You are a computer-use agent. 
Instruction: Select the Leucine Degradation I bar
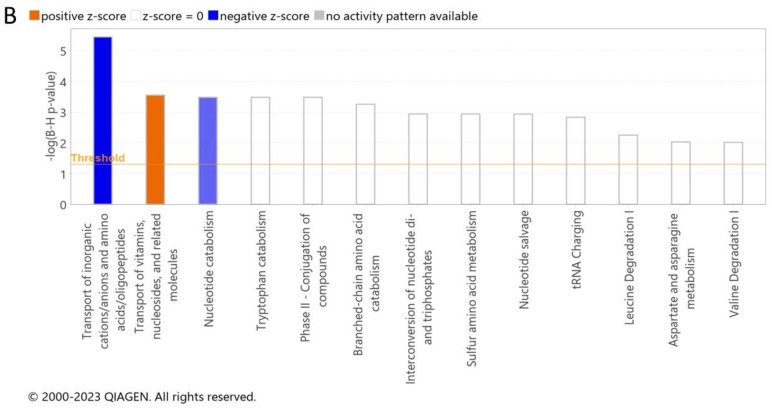(628, 170)
